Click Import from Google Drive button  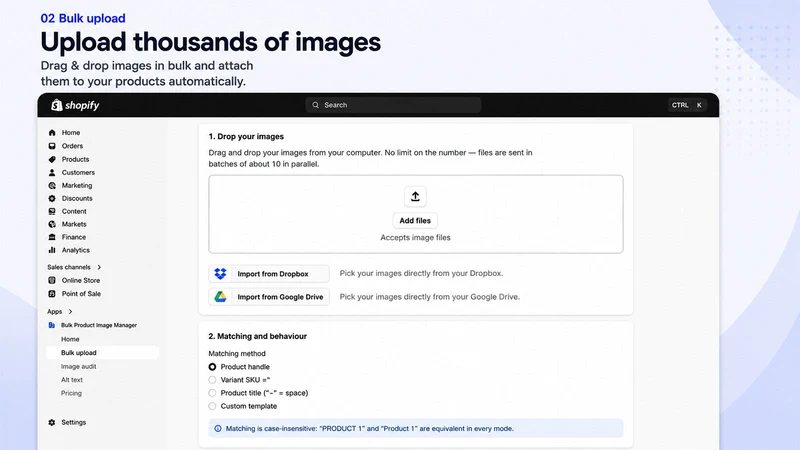269,297
